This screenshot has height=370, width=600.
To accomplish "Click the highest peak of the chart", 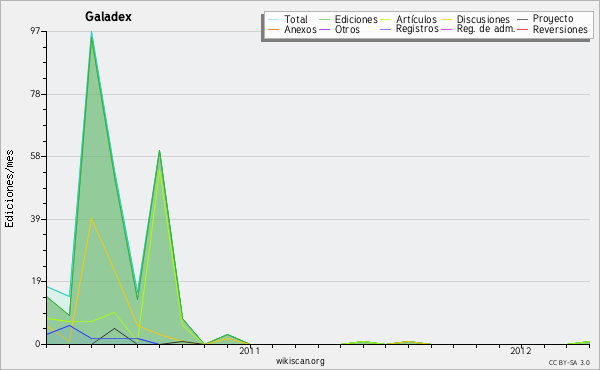I will [91, 33].
